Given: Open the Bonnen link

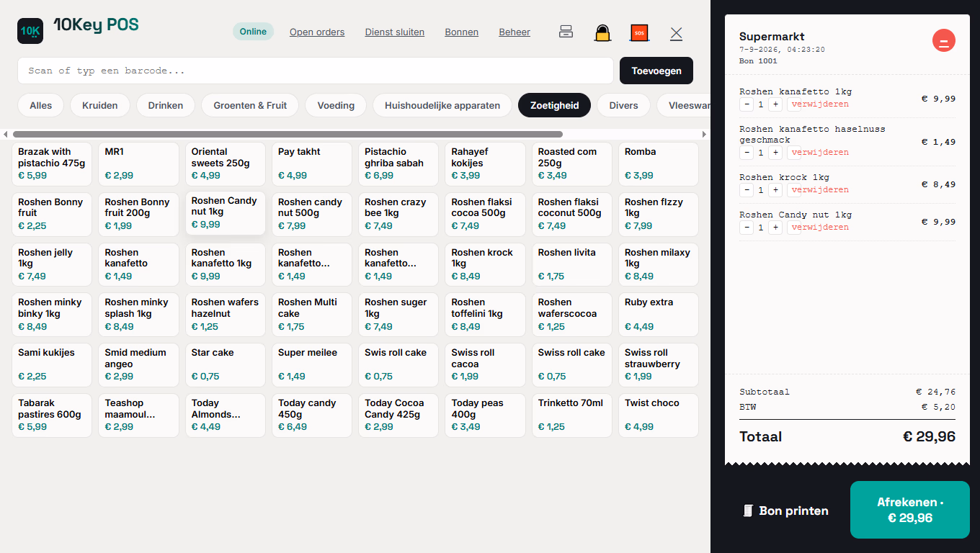Looking at the screenshot, I should (462, 32).
